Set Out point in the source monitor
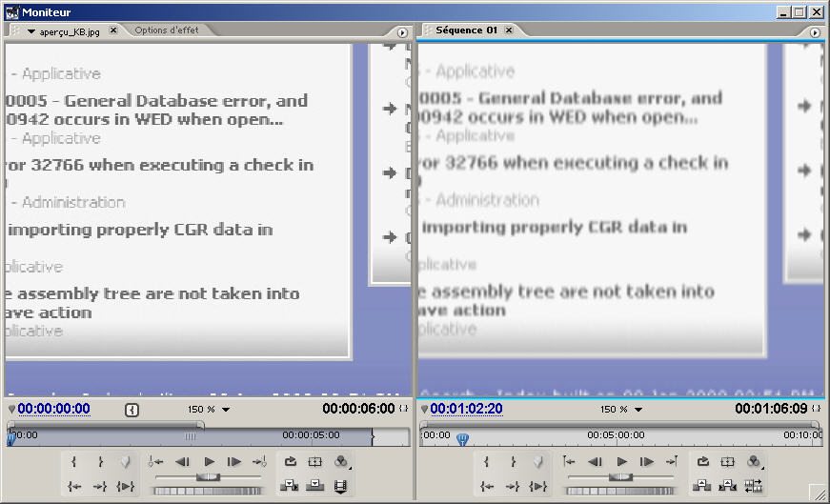The image size is (830, 504). 100,462
